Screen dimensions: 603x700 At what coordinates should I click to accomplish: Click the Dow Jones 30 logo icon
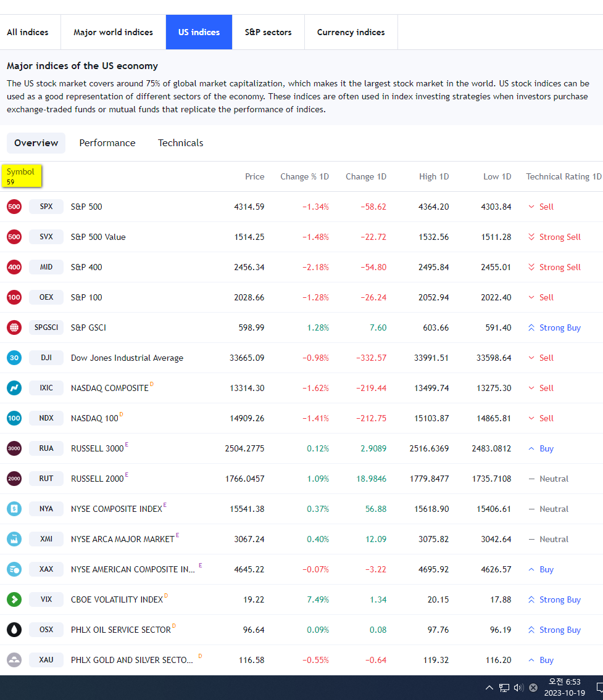click(x=14, y=358)
